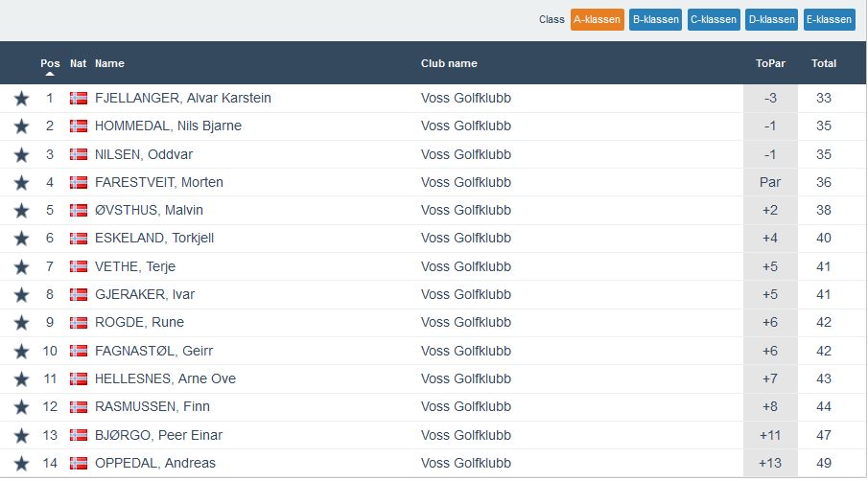This screenshot has width=868, height=481.
Task: Click star icon for ROGDE, Rune
Action: [x=21, y=323]
